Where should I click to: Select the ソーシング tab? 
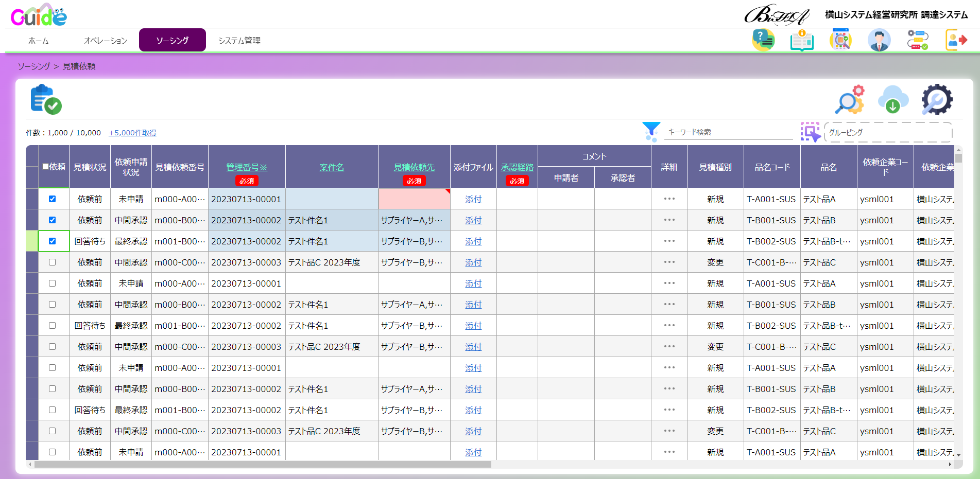tap(173, 40)
